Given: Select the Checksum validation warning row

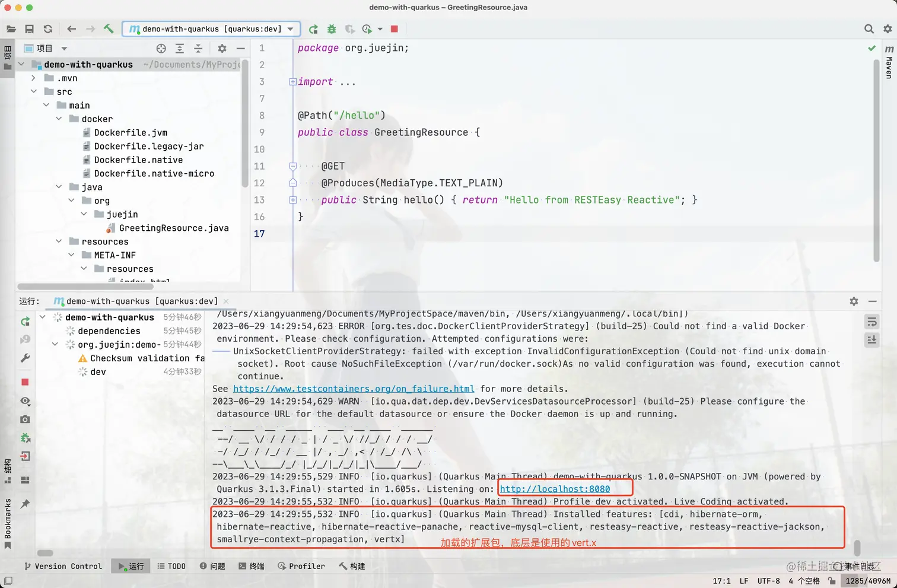Looking at the screenshot, I should pos(141,358).
